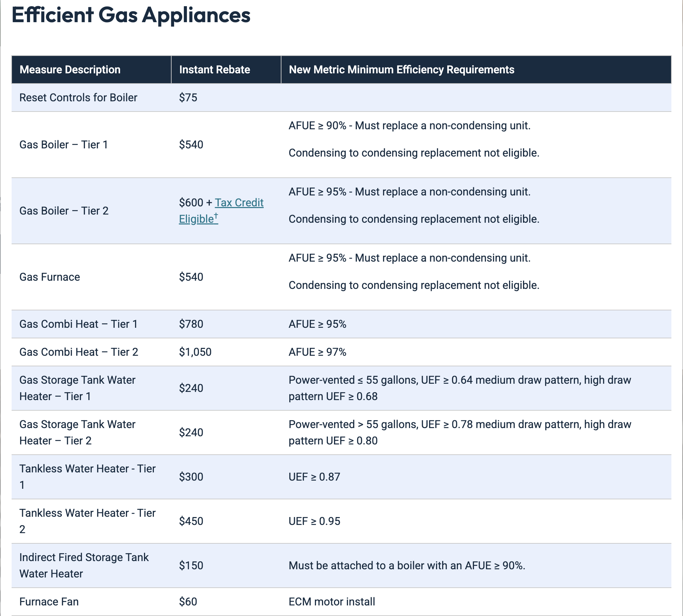Click the Gas Furnace row label
Screen dimensions: 683x616
pyautogui.click(x=49, y=277)
